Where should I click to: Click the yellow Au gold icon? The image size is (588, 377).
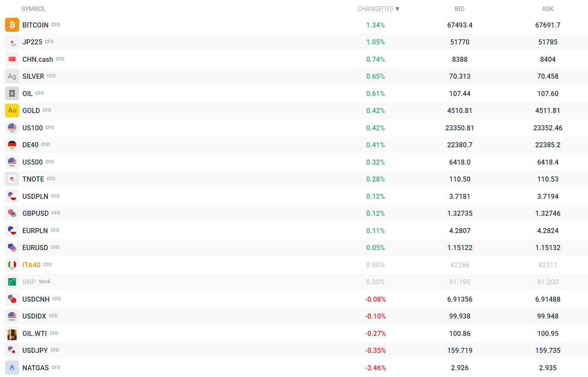point(12,110)
